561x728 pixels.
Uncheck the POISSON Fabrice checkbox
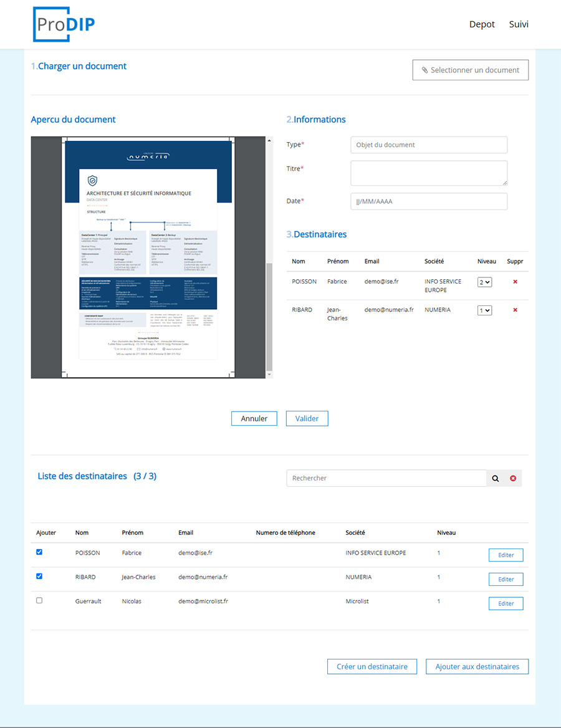click(x=39, y=552)
